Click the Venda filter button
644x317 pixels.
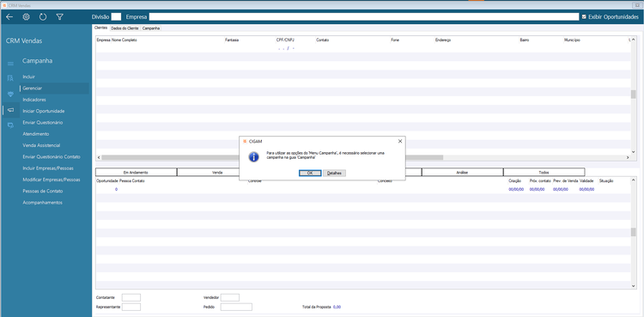click(218, 173)
